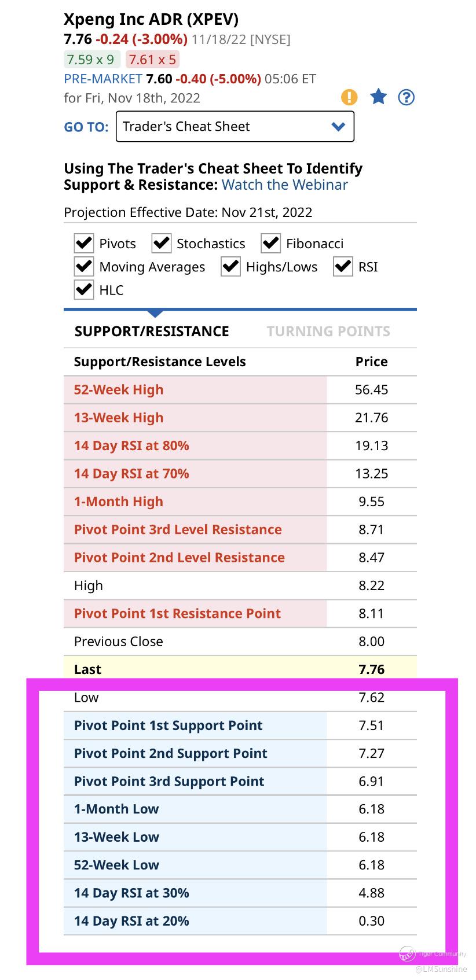The height and width of the screenshot is (980, 476).
Task: Switch to the Turning Points tab
Action: (328, 331)
